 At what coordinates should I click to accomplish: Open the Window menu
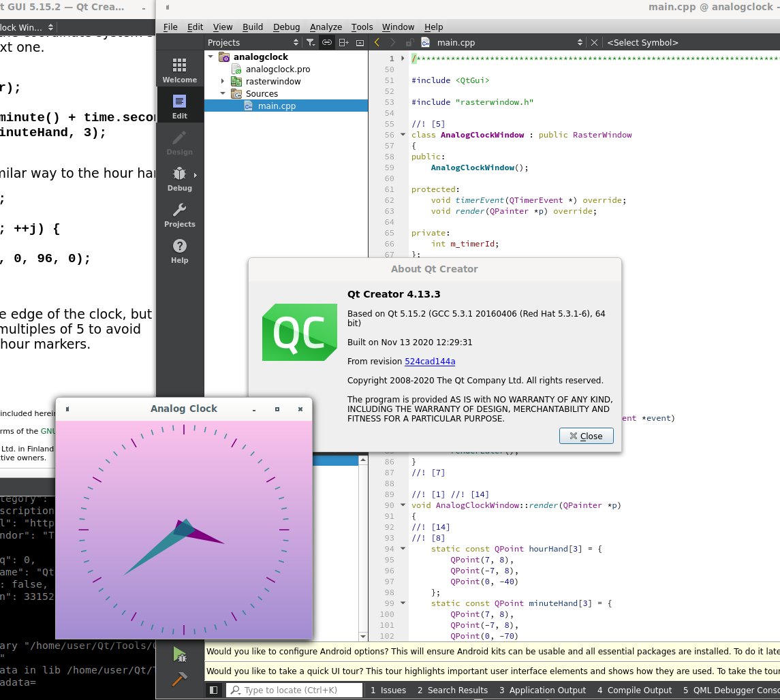click(x=398, y=27)
